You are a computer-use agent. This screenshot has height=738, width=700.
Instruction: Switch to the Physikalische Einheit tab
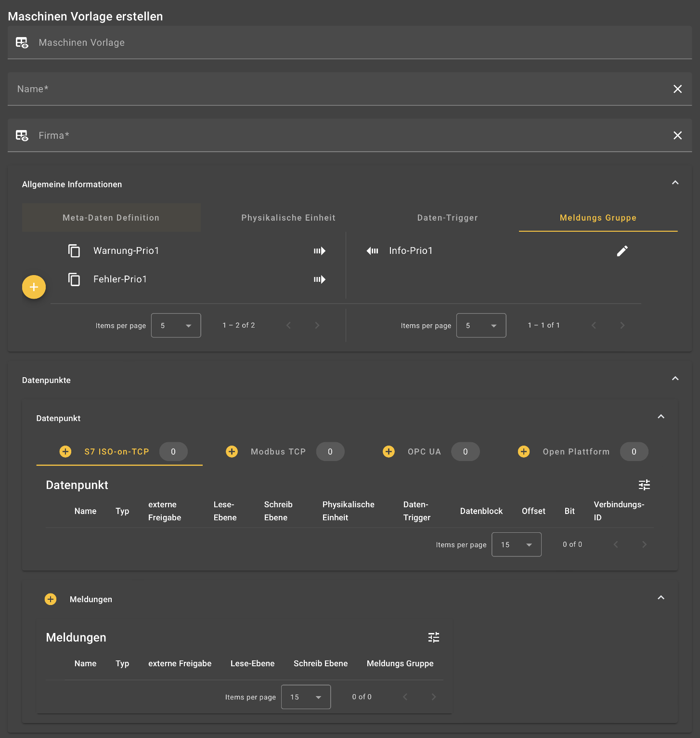pyautogui.click(x=288, y=218)
